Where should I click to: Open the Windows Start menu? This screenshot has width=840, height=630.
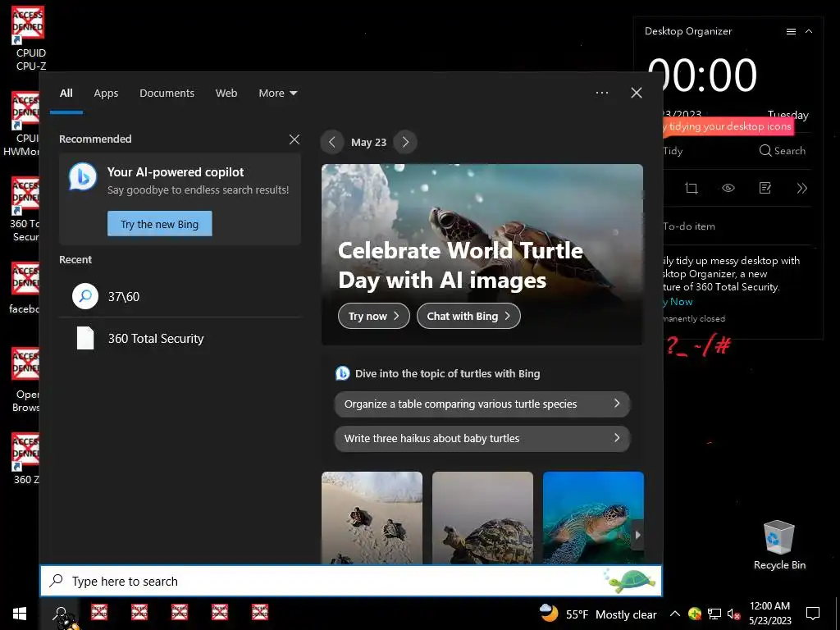tap(20, 614)
